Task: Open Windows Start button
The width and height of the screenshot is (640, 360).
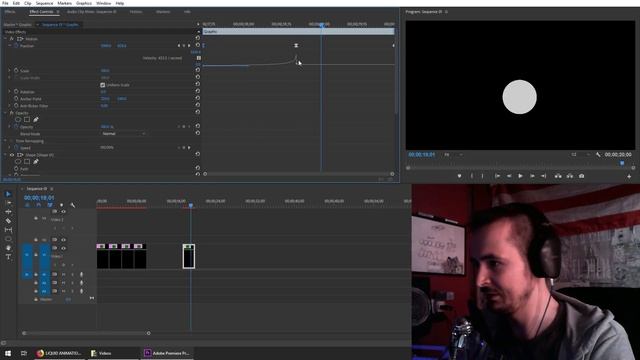Action: pyautogui.click(x=8, y=353)
